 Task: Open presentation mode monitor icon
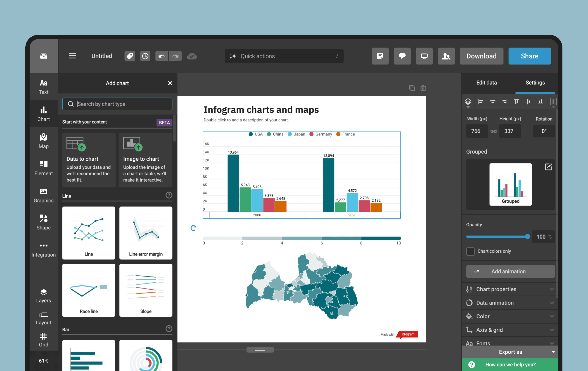pos(424,56)
